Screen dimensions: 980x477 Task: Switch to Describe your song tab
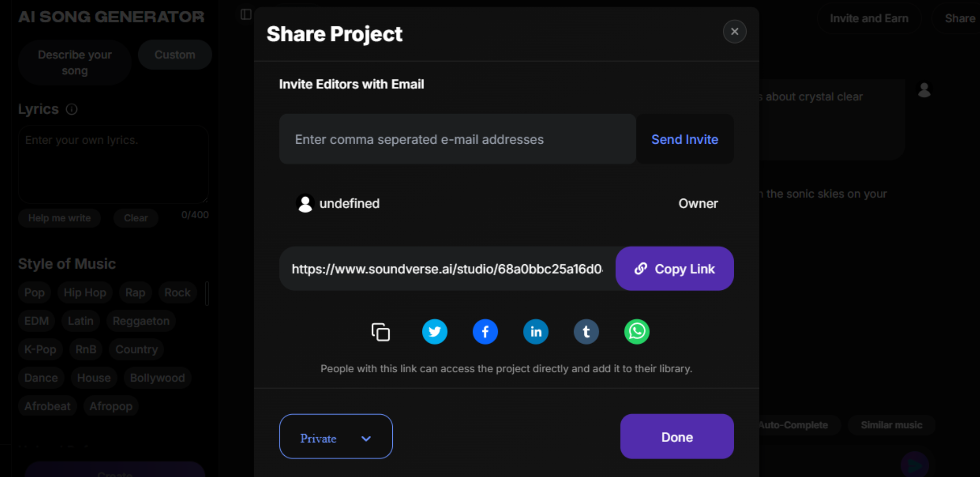point(75,63)
